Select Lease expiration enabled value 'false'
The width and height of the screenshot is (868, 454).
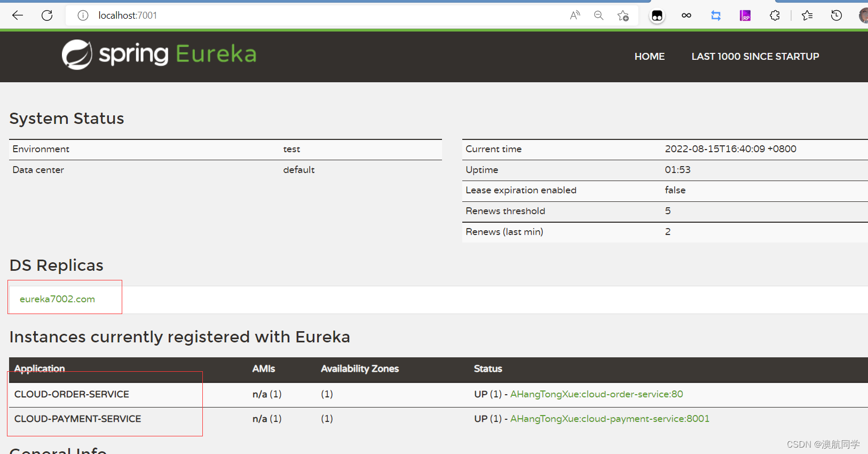point(675,190)
